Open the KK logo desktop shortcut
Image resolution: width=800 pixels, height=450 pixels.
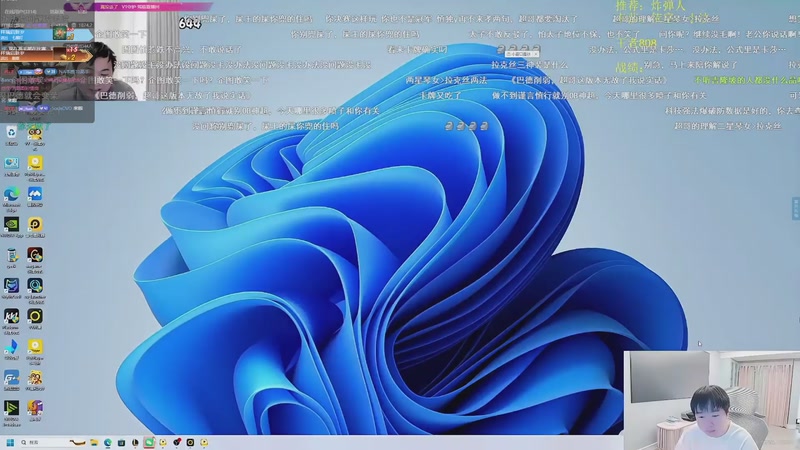tap(11, 316)
